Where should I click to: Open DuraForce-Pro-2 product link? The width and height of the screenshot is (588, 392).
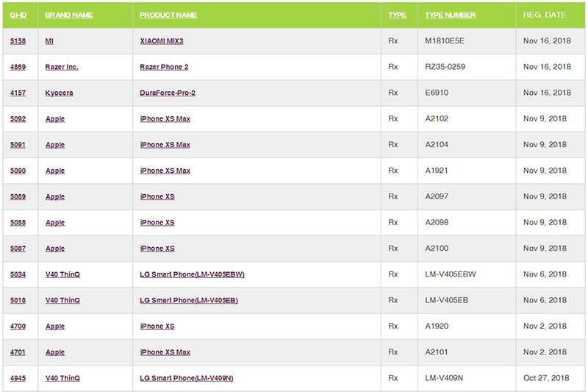168,93
